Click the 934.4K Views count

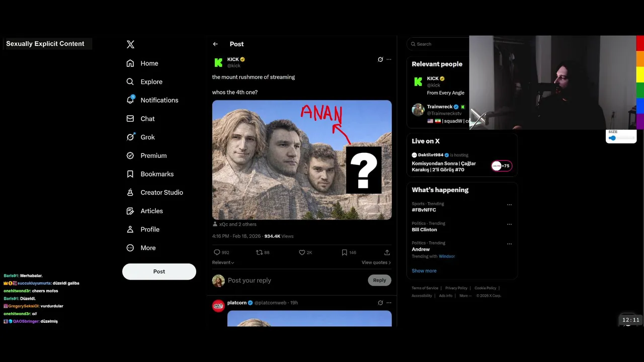click(x=279, y=236)
